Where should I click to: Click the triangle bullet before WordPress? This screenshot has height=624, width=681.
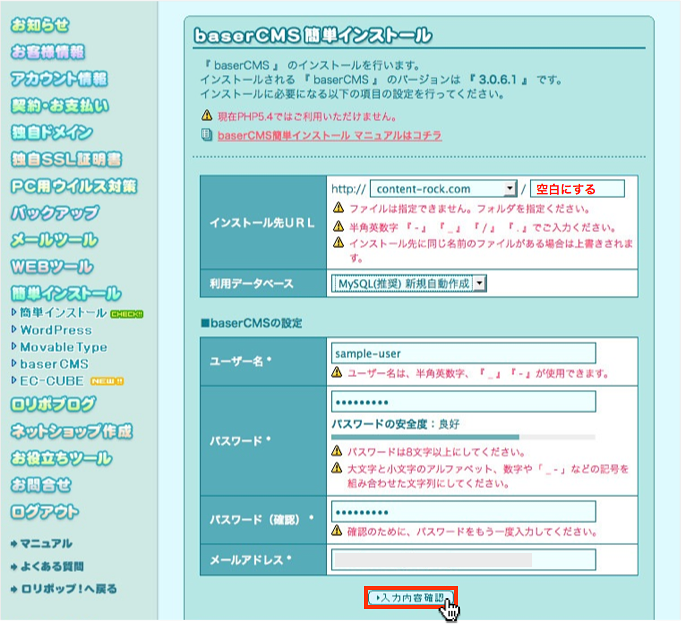(x=14, y=330)
